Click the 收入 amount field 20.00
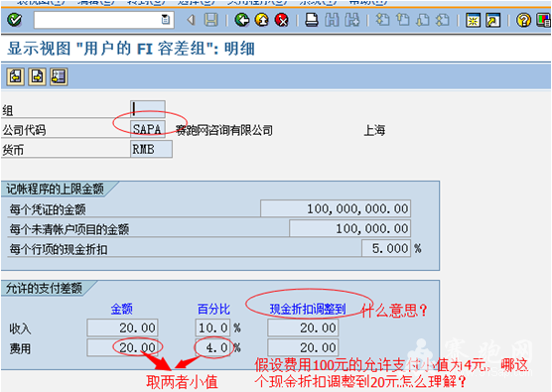This screenshot has height=392, width=552. coord(122,327)
